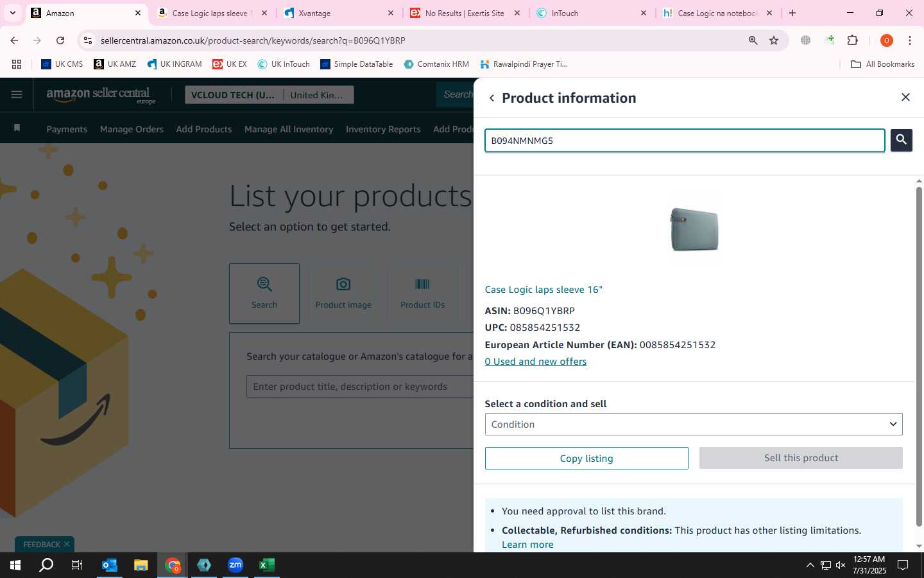Select the Product image option card

pos(343,293)
